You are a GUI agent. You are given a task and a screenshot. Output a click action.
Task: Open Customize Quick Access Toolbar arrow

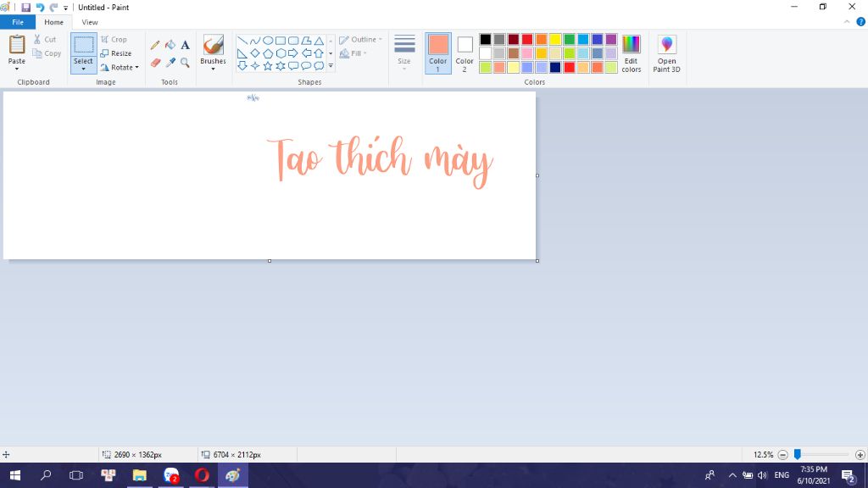point(65,8)
